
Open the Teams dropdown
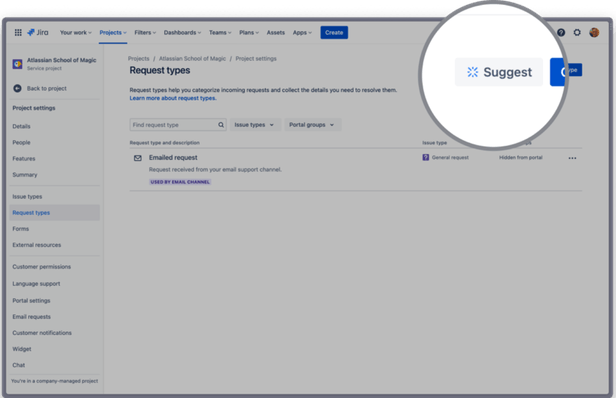(220, 32)
